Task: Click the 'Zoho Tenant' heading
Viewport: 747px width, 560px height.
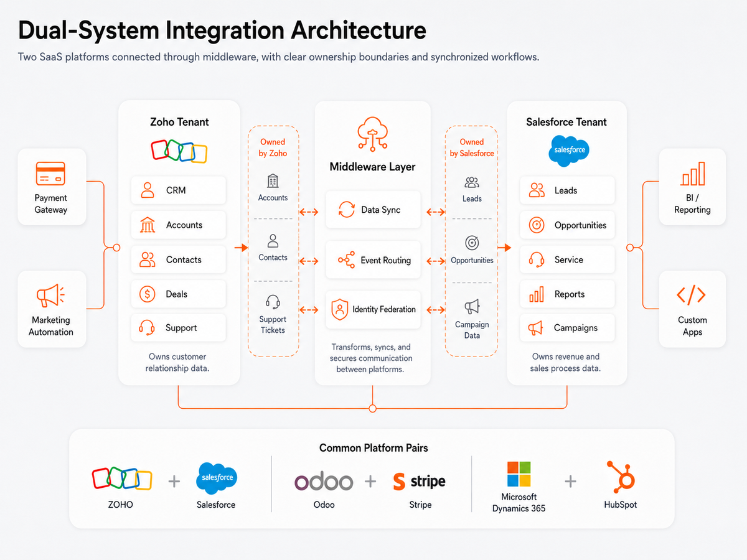Action: pos(179,122)
